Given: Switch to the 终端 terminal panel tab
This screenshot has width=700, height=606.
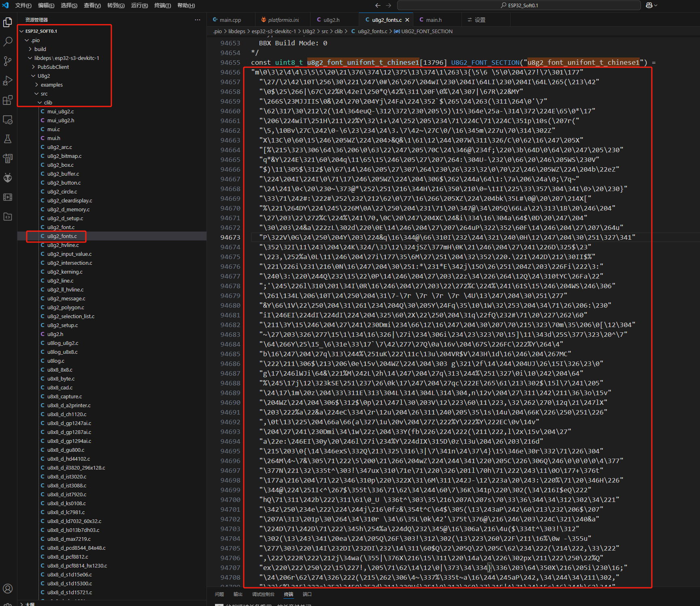Looking at the screenshot, I should click(289, 594).
